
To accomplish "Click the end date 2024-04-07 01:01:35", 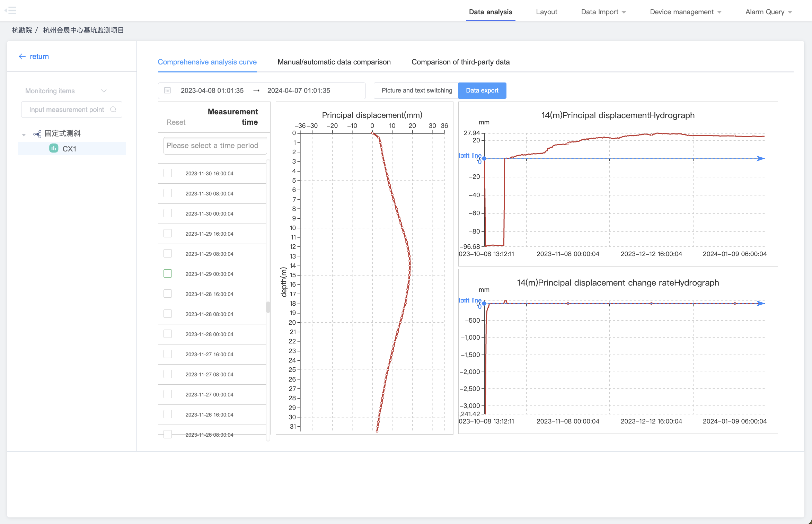I will pos(299,90).
